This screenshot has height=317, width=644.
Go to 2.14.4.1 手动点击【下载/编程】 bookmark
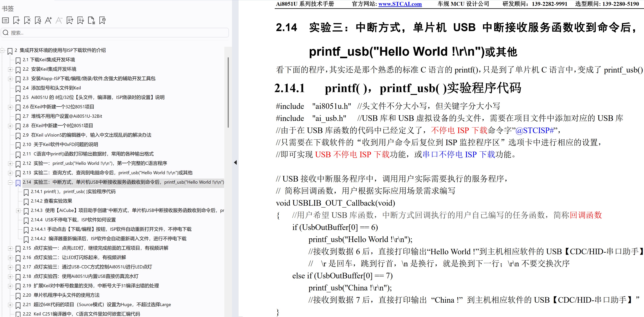[x=111, y=229]
